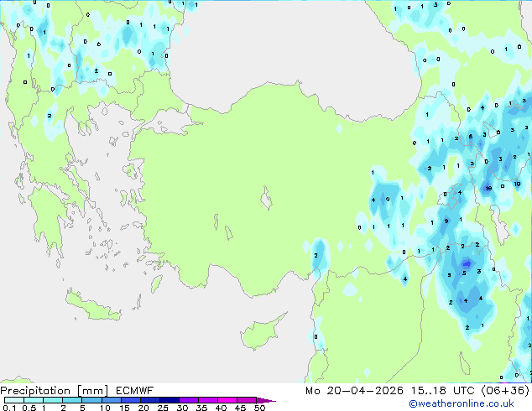Click the legend label '15'

(124, 408)
